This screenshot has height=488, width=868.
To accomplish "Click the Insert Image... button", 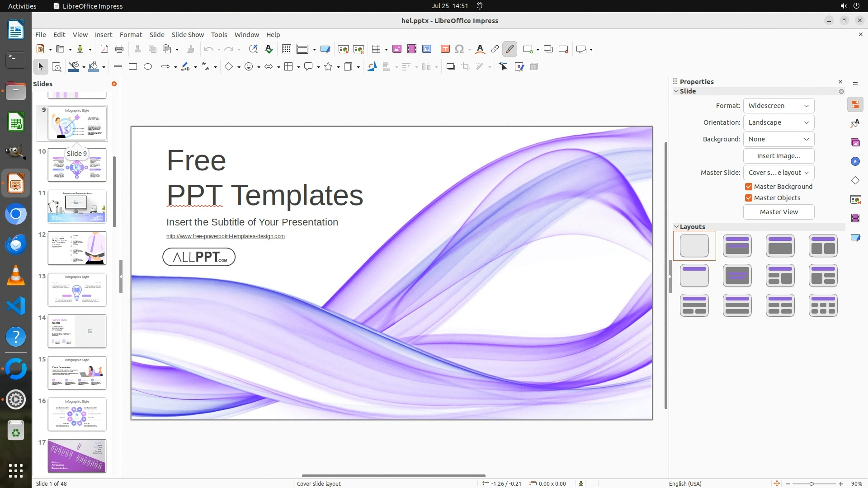I will pos(778,156).
